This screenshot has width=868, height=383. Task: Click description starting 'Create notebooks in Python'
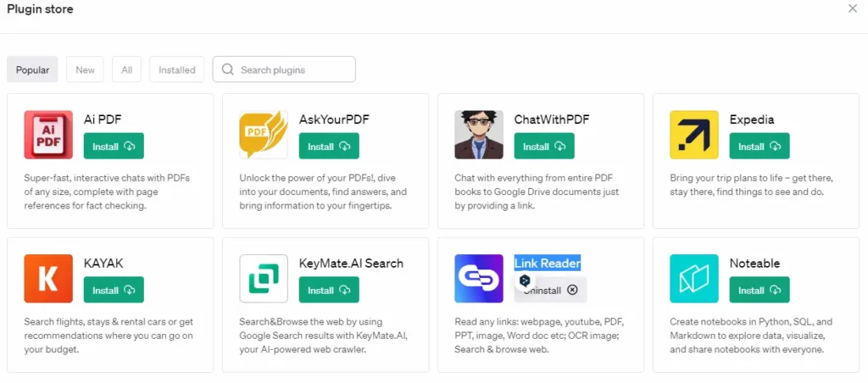751,336
